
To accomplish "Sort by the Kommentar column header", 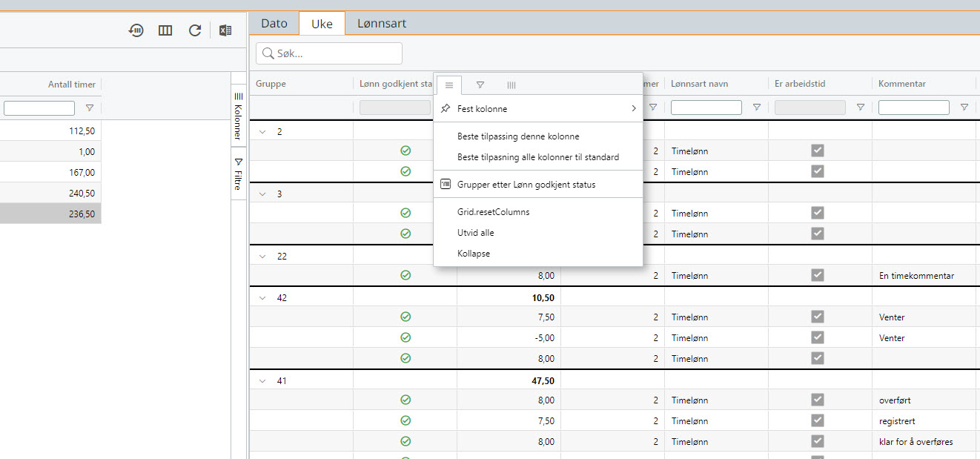I will 902,84.
